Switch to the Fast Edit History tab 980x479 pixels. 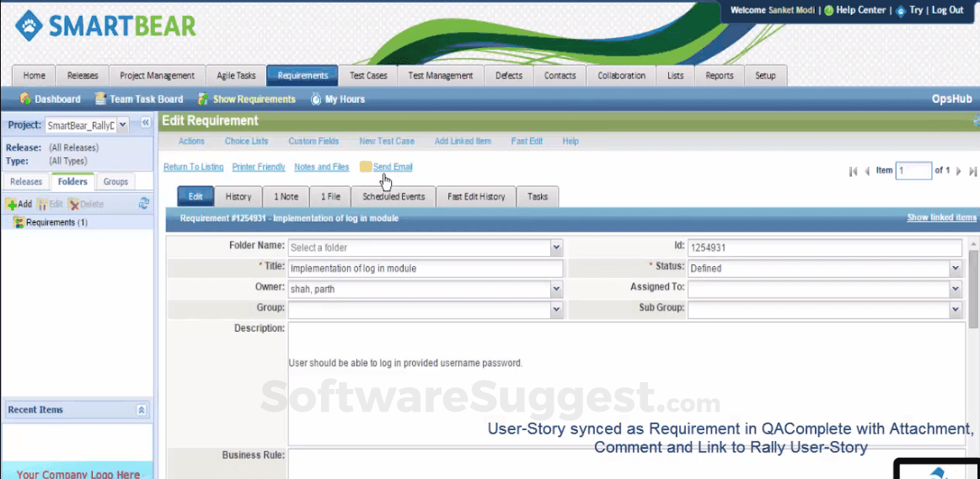coord(476,197)
